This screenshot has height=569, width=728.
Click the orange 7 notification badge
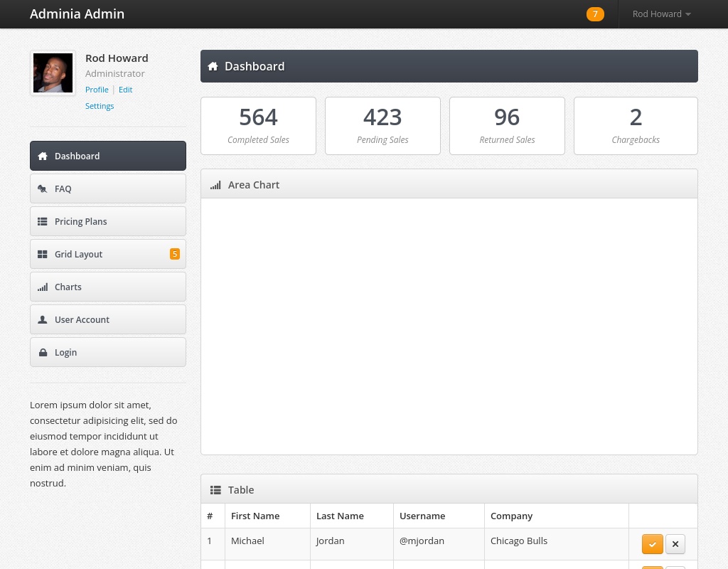pos(595,14)
